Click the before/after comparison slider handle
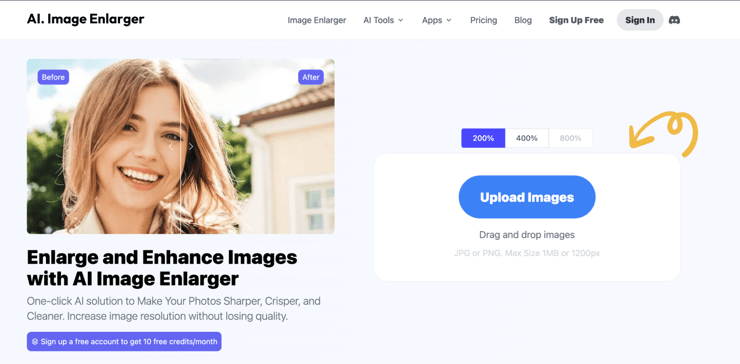This screenshot has width=740, height=364. click(181, 147)
